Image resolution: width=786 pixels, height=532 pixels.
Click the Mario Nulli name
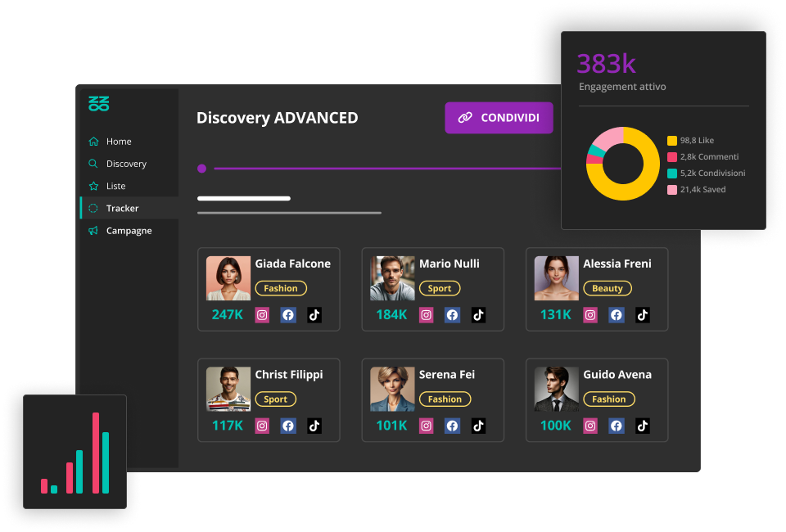coord(449,264)
